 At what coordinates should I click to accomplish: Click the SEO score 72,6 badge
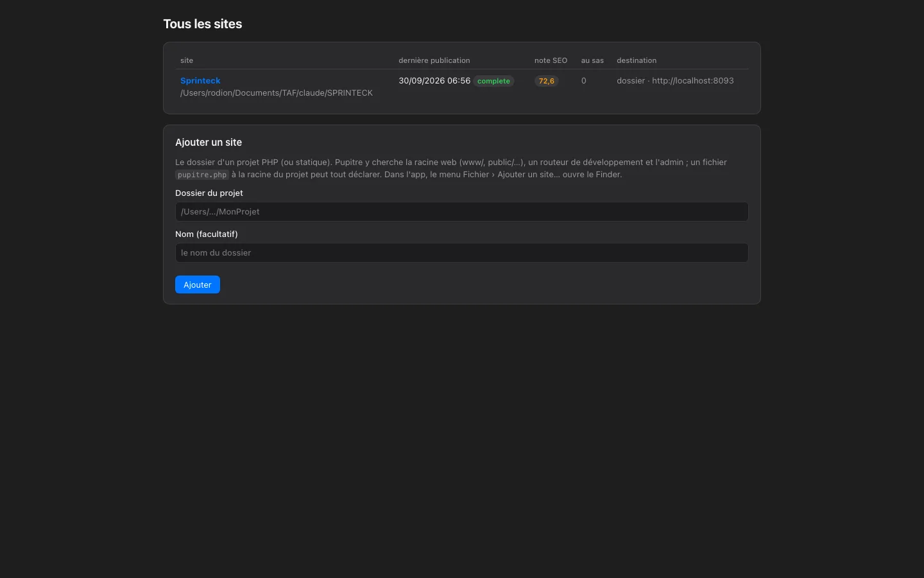pyautogui.click(x=547, y=81)
